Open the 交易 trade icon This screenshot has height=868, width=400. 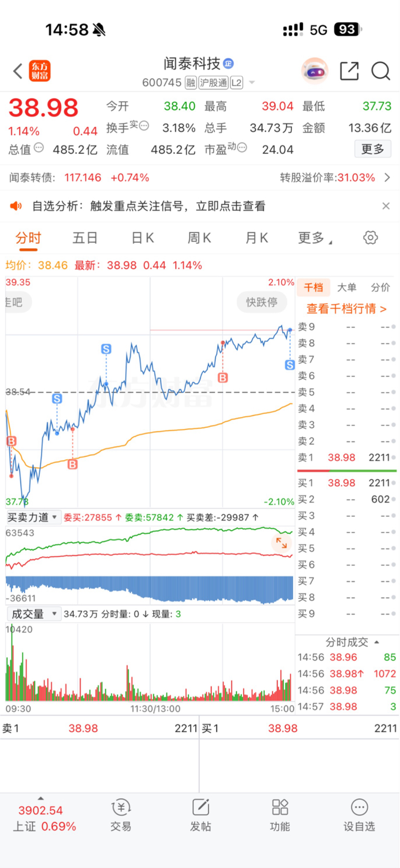tap(121, 816)
